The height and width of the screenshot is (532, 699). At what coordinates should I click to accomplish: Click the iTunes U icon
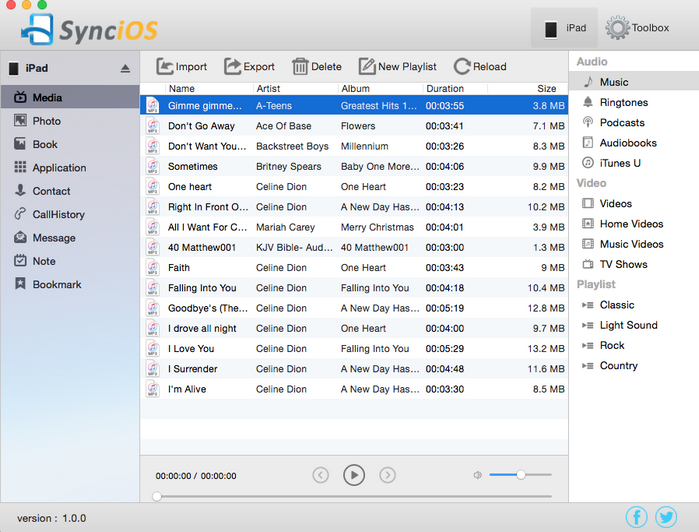(x=588, y=163)
